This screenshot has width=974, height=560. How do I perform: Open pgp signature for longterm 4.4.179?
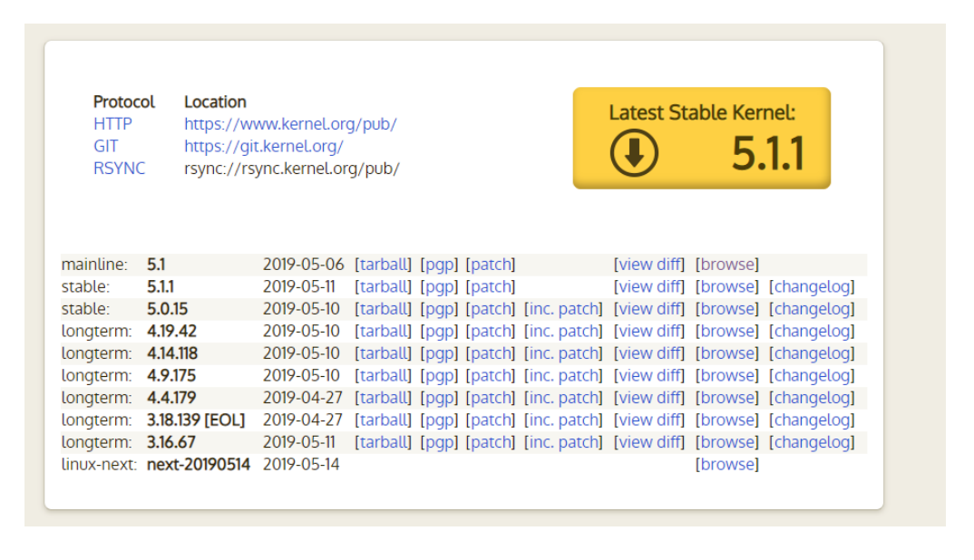[439, 398]
